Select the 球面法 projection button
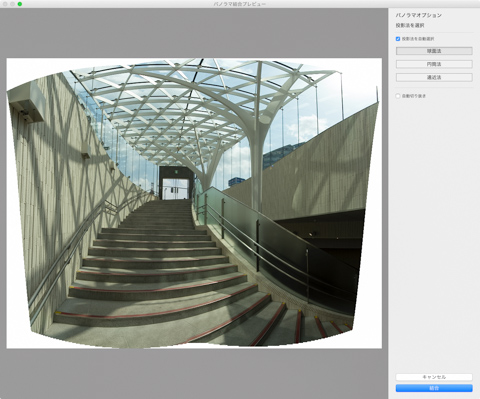 tap(434, 51)
